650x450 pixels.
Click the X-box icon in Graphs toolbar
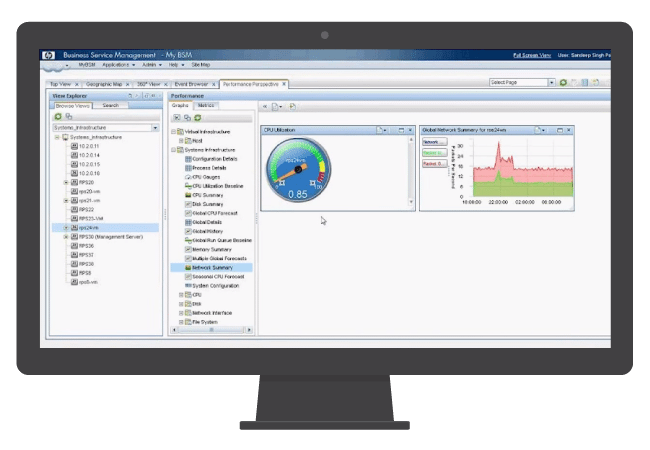coord(177,118)
